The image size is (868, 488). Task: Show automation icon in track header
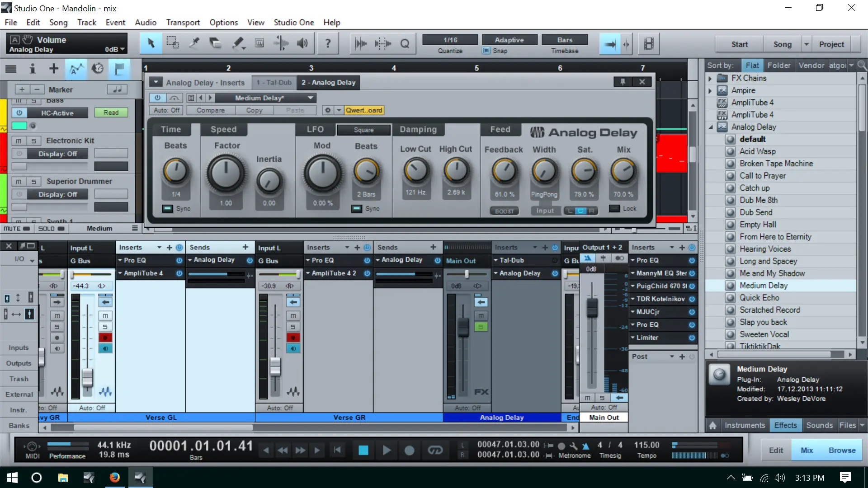tap(76, 69)
